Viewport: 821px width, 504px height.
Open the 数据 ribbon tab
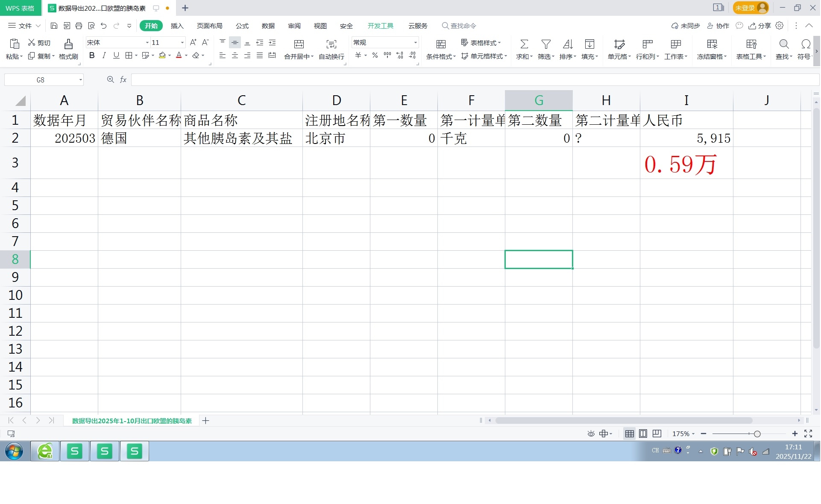point(268,26)
